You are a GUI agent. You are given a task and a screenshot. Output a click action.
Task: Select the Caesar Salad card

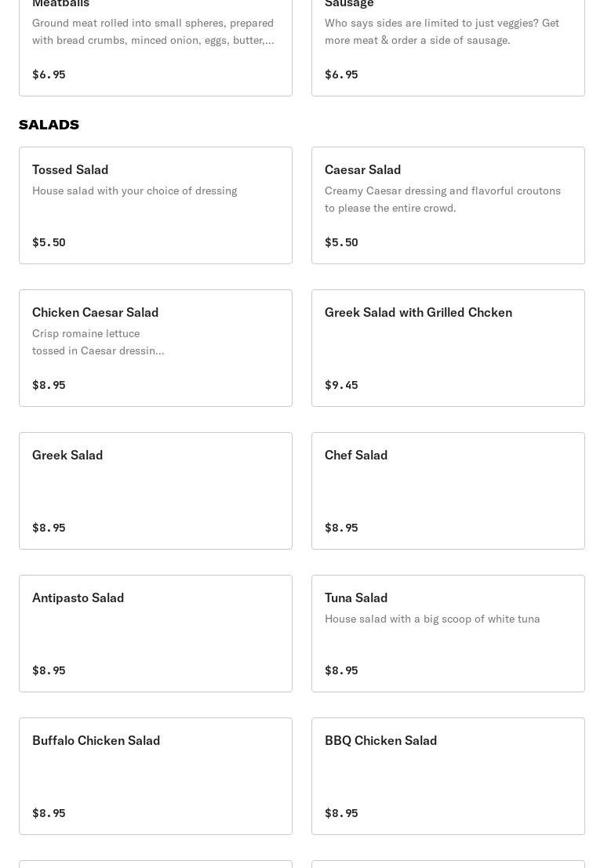(448, 205)
